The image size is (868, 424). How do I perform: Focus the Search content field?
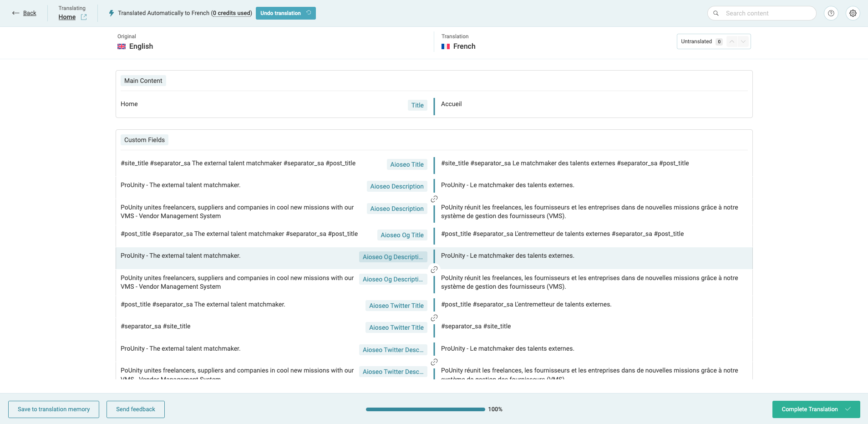click(762, 13)
